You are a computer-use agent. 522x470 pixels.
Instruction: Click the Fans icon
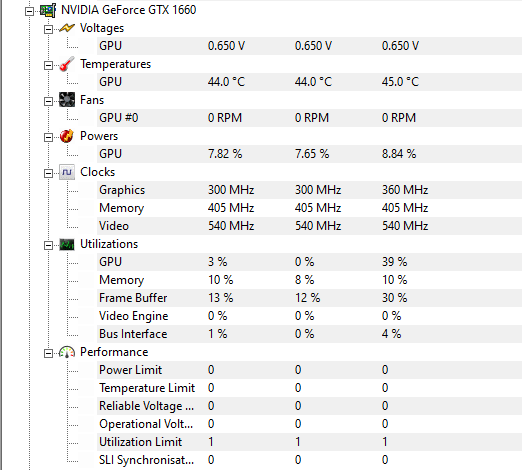click(67, 100)
